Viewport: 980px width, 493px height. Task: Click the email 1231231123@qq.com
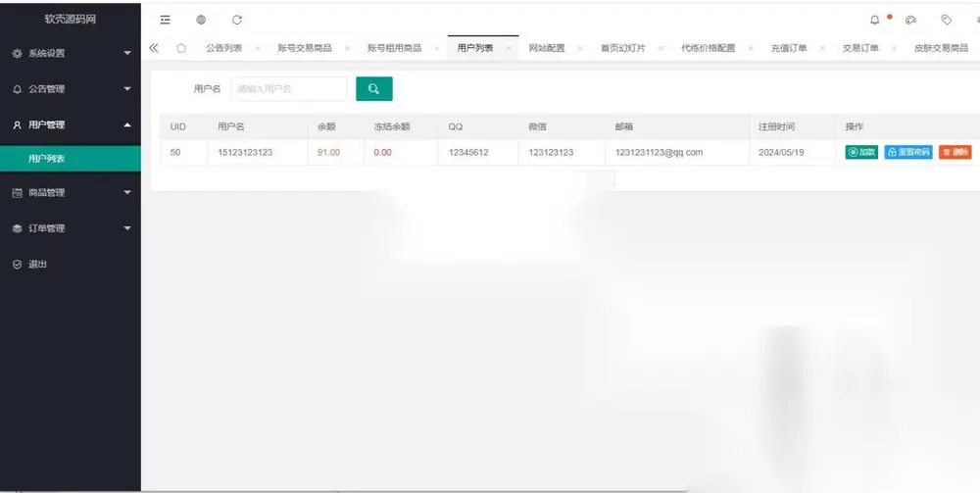[x=659, y=152]
